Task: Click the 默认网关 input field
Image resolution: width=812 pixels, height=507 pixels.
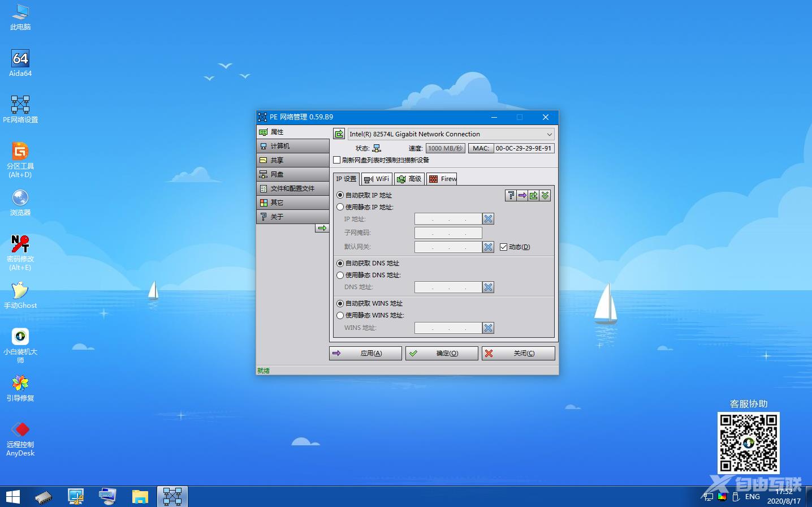Action: 448,247
